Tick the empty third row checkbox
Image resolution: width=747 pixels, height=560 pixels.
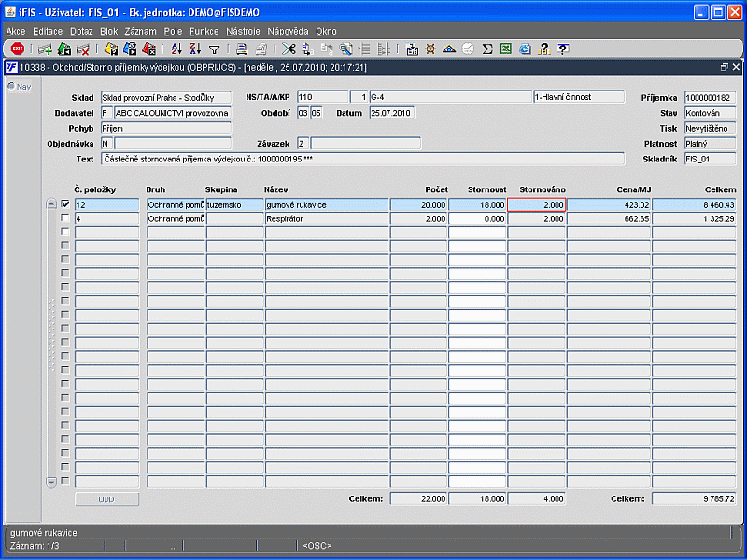pos(65,232)
